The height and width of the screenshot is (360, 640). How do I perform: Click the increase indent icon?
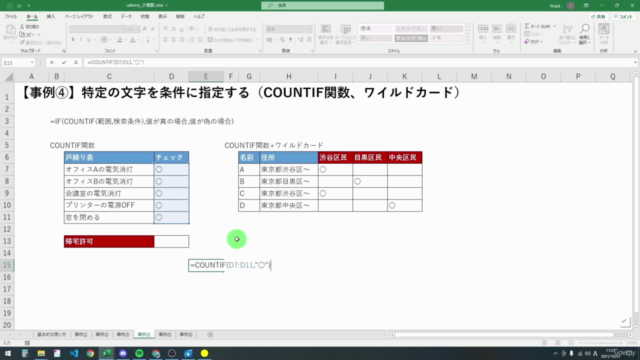coord(200,40)
